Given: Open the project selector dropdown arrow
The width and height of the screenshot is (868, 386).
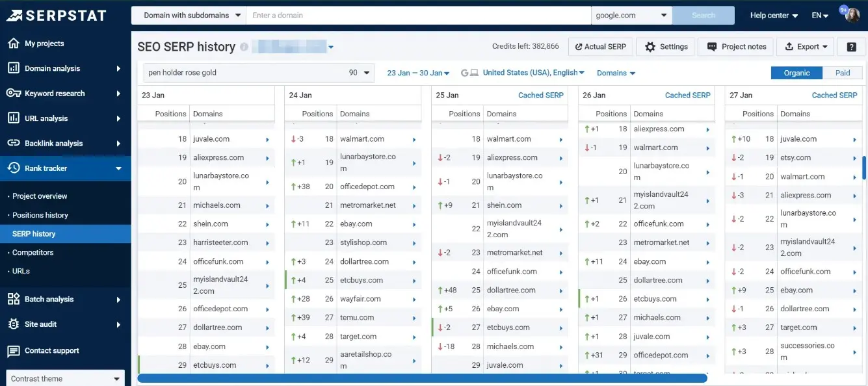Looking at the screenshot, I should [x=331, y=47].
